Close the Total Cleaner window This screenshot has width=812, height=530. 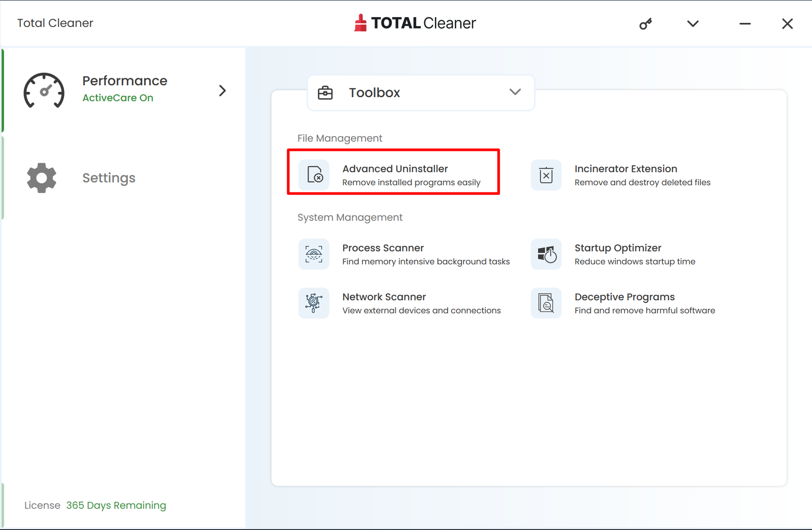(x=787, y=23)
